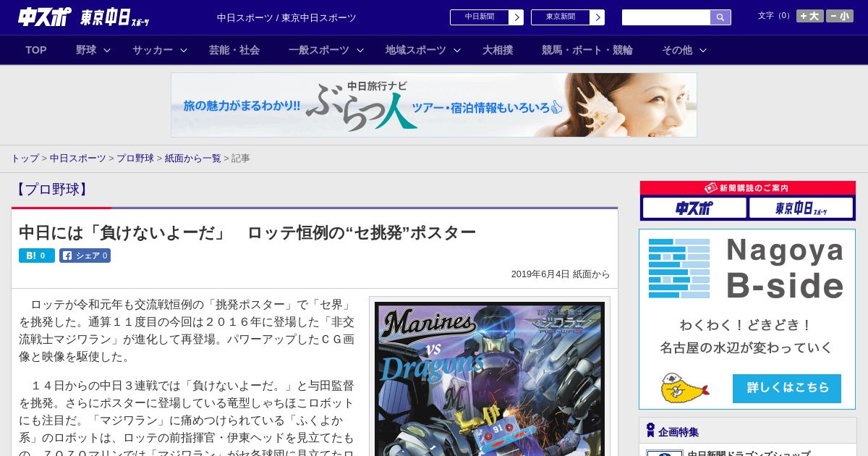Click 詳しくはこちら button

[787, 388]
